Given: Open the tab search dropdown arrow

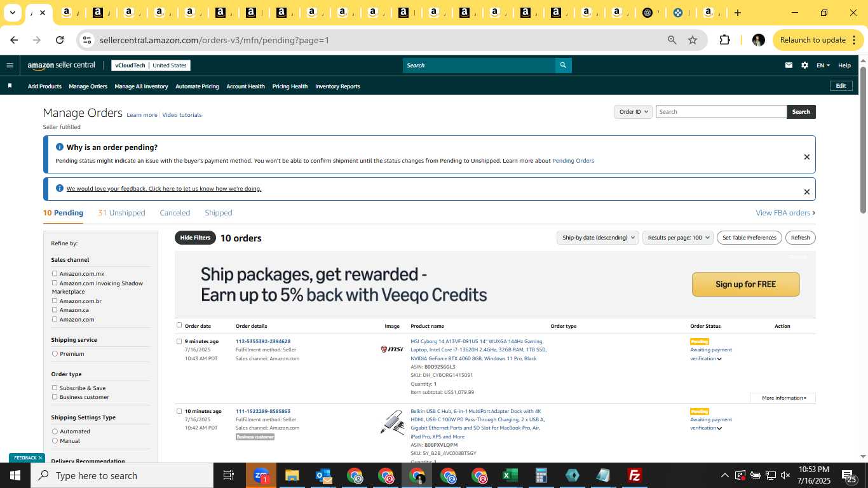Looking at the screenshot, I should tap(12, 13).
